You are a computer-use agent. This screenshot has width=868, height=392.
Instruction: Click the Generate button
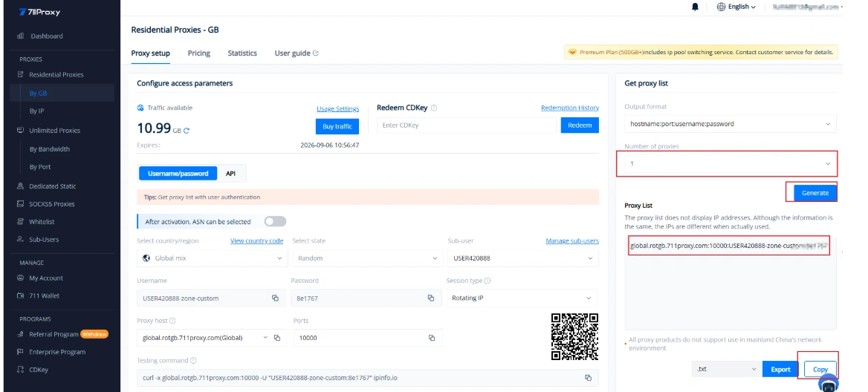tap(814, 193)
